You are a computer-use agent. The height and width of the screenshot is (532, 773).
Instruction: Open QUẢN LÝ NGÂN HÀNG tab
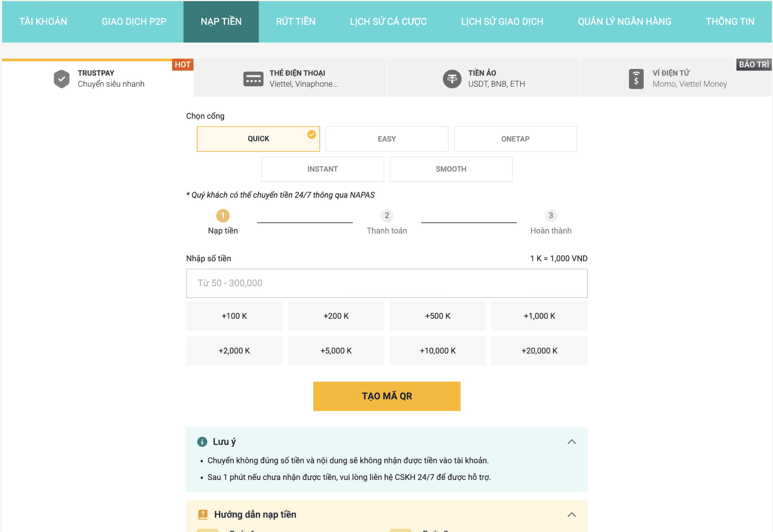click(624, 21)
